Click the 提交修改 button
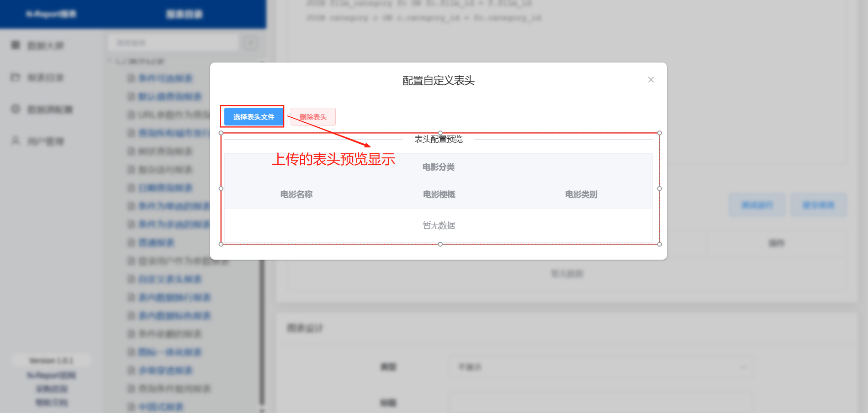 point(818,205)
